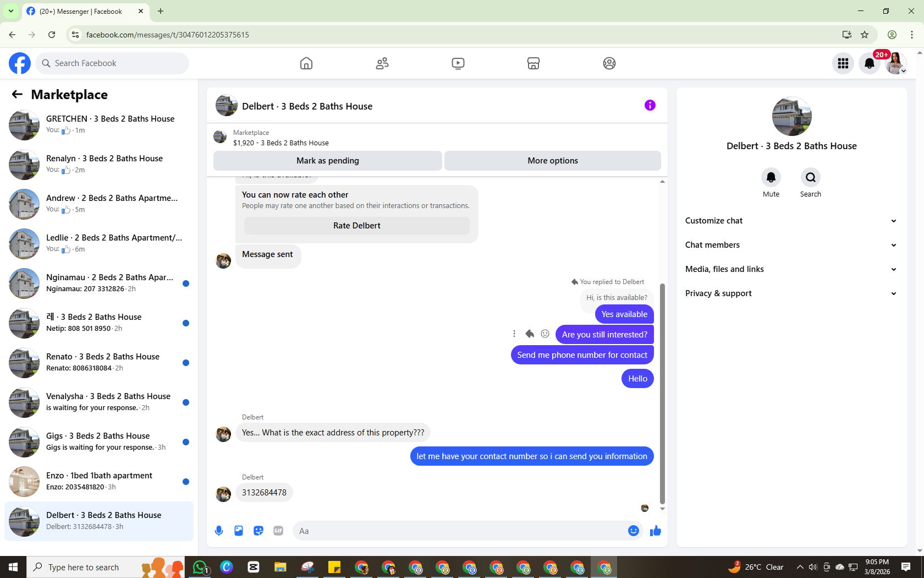Image resolution: width=924 pixels, height=578 pixels.
Task: Open the account profile picture menu
Action: tap(895, 63)
